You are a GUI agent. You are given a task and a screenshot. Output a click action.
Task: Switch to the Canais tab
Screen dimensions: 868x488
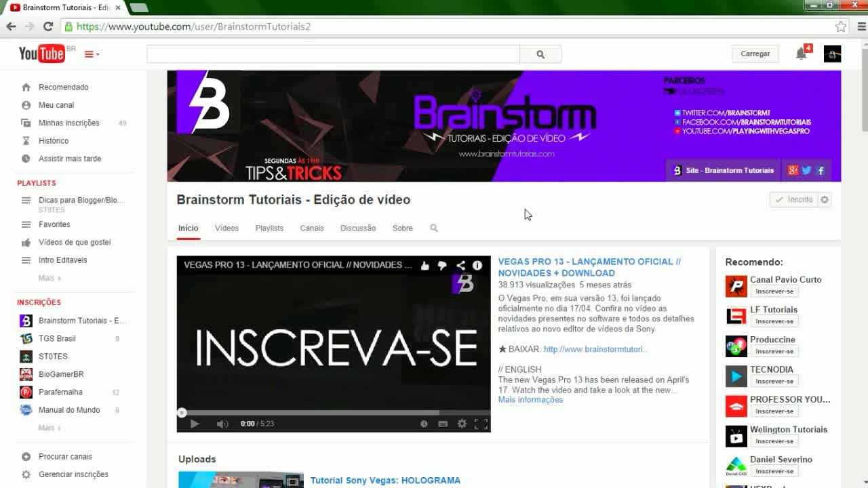(312, 228)
